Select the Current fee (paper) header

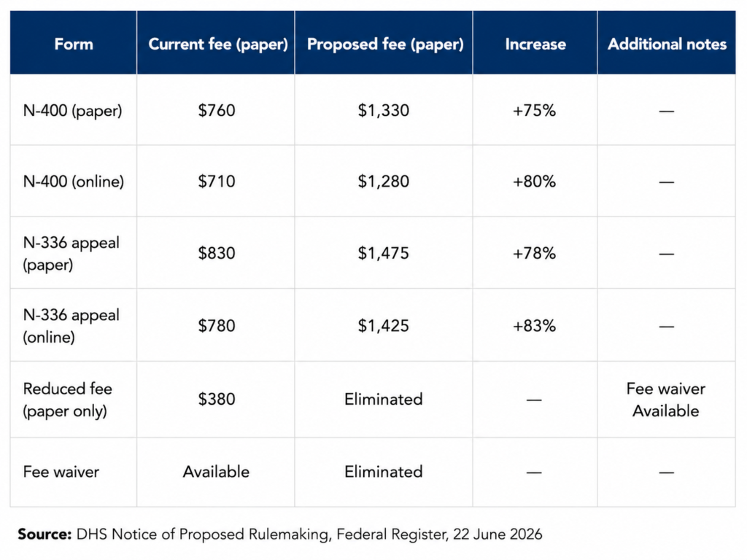pos(218,44)
